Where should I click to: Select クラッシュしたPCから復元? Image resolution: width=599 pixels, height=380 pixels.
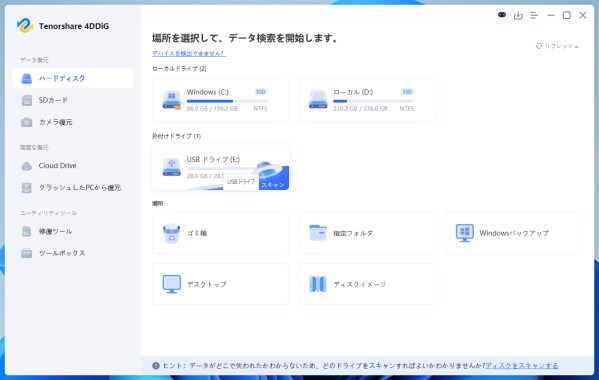[x=73, y=188]
